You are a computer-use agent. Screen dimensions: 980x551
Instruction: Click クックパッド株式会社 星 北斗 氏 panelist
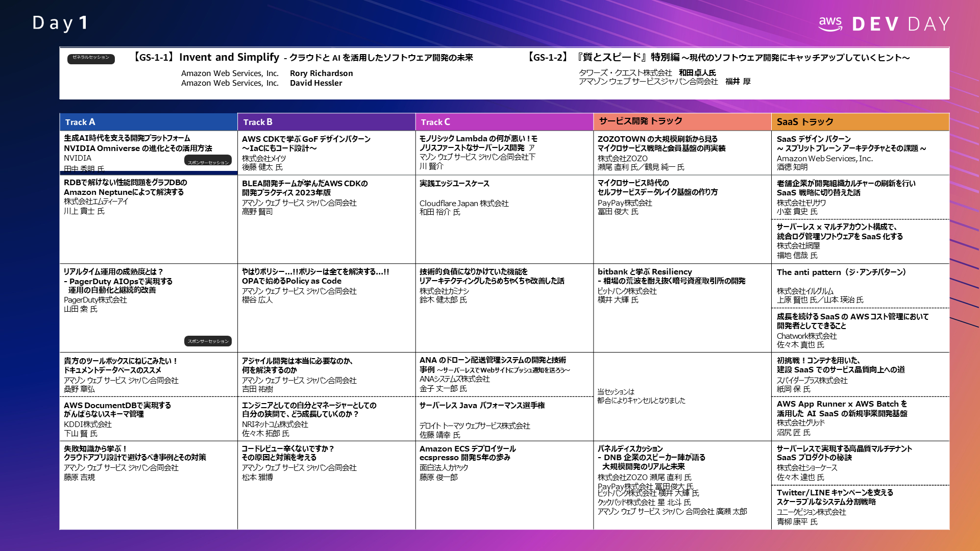tap(644, 503)
